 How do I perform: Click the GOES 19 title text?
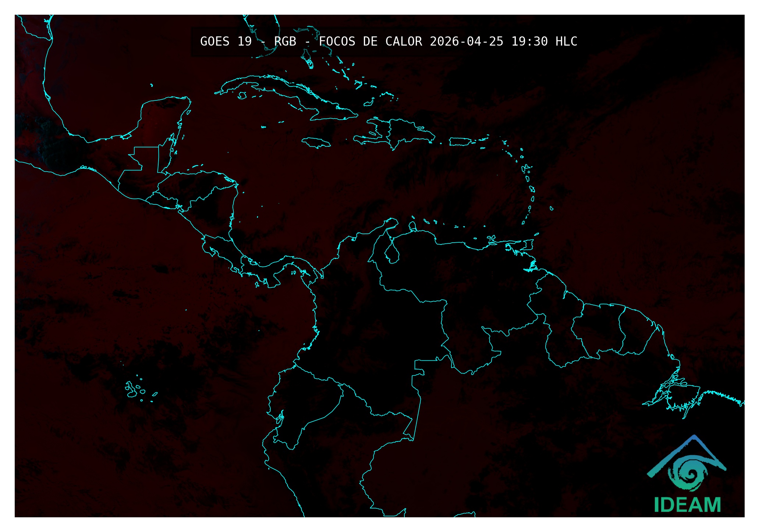[x=226, y=42]
